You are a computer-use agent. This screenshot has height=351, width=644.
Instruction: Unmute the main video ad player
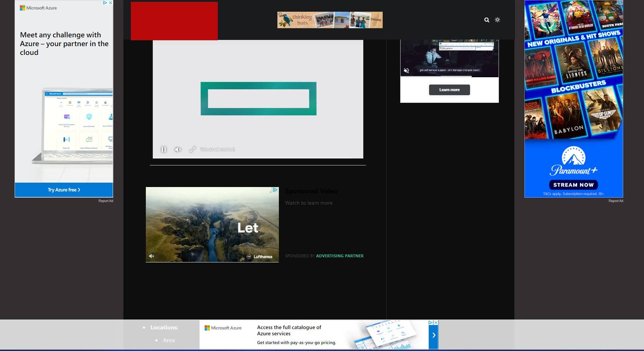[x=178, y=149]
